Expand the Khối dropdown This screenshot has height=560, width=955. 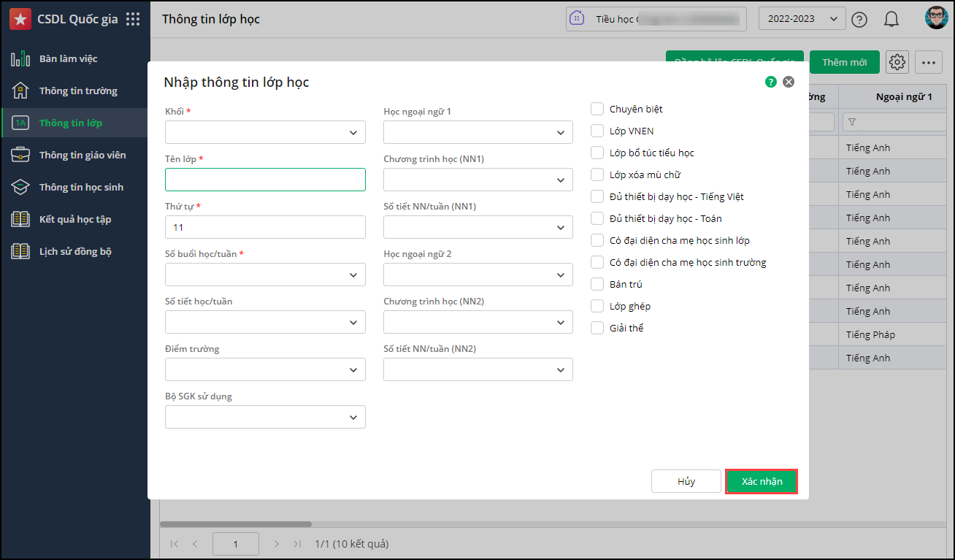(x=265, y=133)
